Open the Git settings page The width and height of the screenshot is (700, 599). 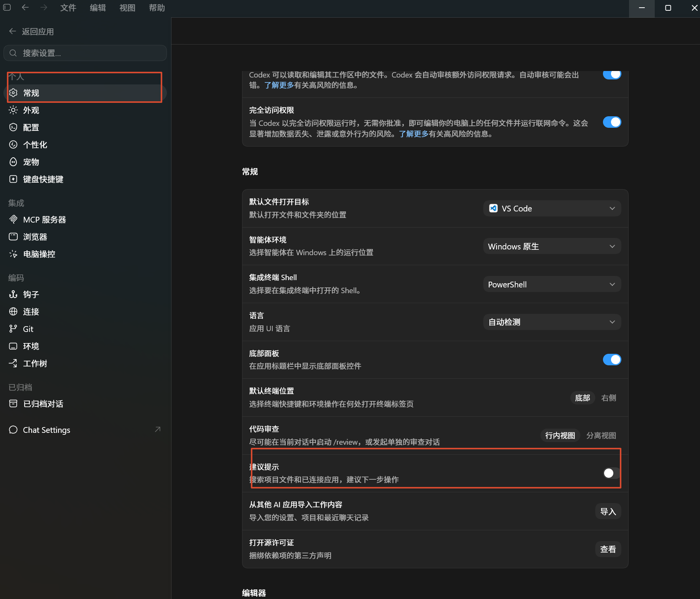point(85,329)
